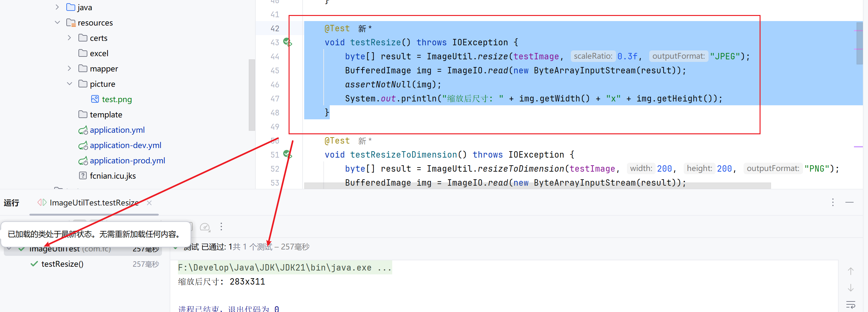
Task: Click the 运行 tool window title
Action: 11,203
